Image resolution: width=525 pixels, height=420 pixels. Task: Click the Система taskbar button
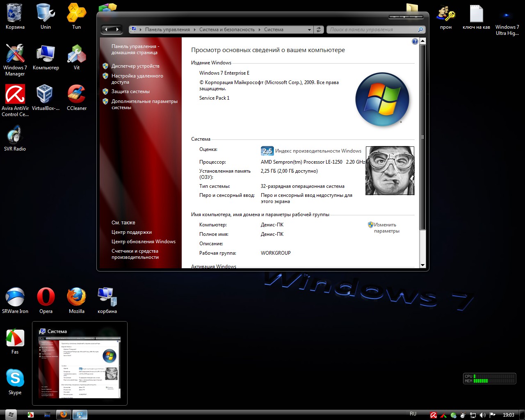point(80,415)
